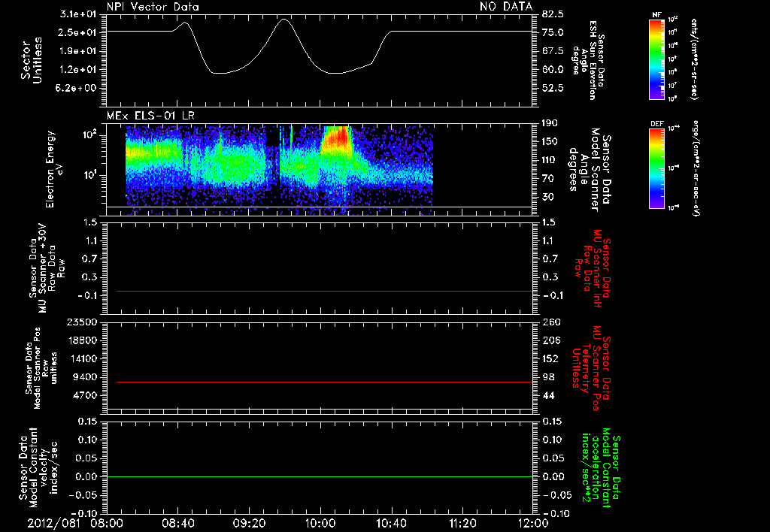The height and width of the screenshot is (532, 770).
Task: Click the NF color bar gradient
Action: (x=656, y=59)
